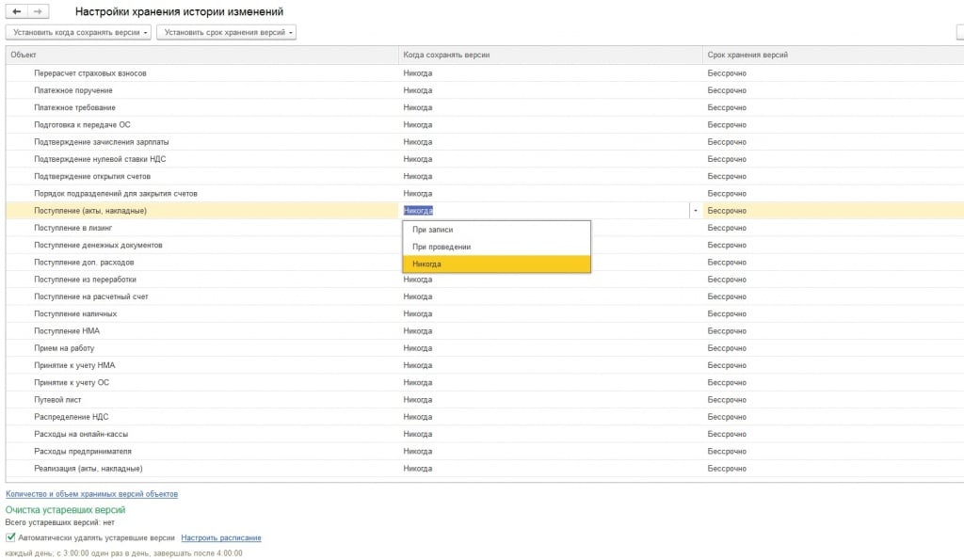The height and width of the screenshot is (560, 964).
Task: Open 'Установить когда сохранять версии' dropdown
Action: coord(78,33)
